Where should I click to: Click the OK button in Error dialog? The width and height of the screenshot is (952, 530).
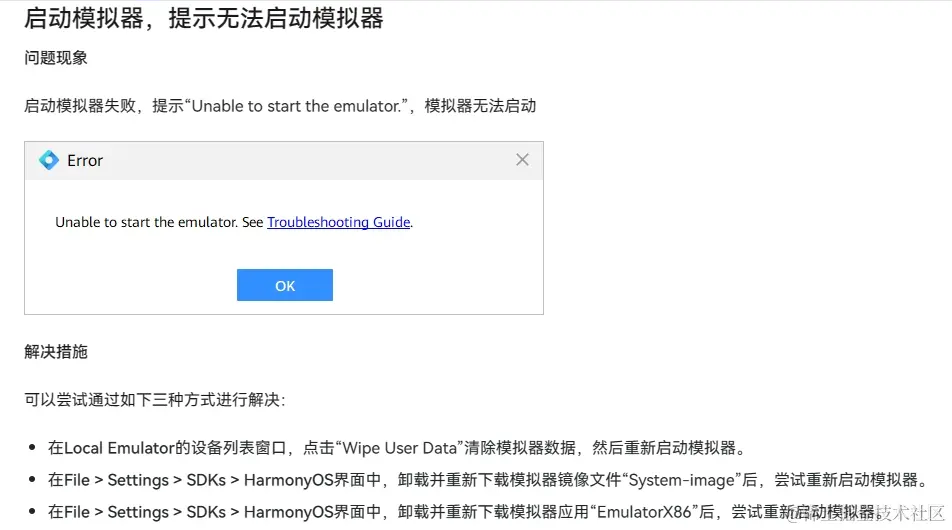285,285
